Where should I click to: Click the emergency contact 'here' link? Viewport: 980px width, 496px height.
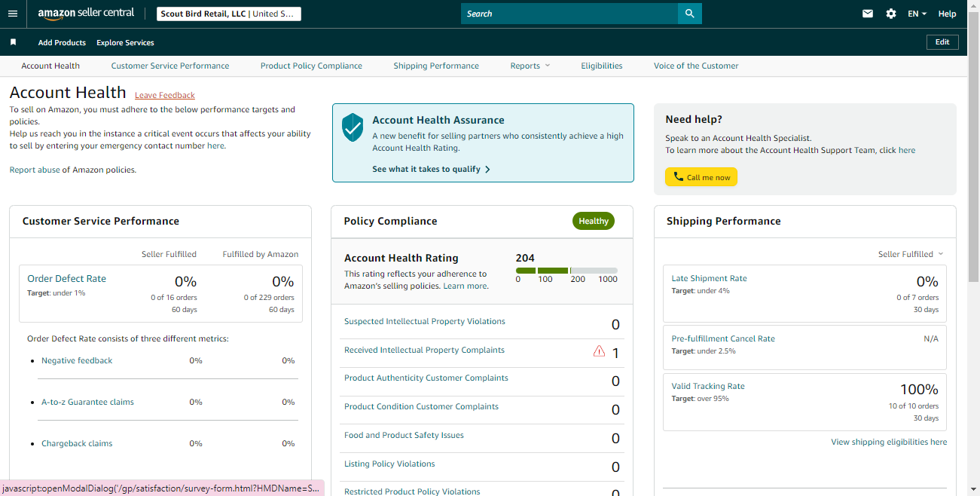tap(215, 145)
